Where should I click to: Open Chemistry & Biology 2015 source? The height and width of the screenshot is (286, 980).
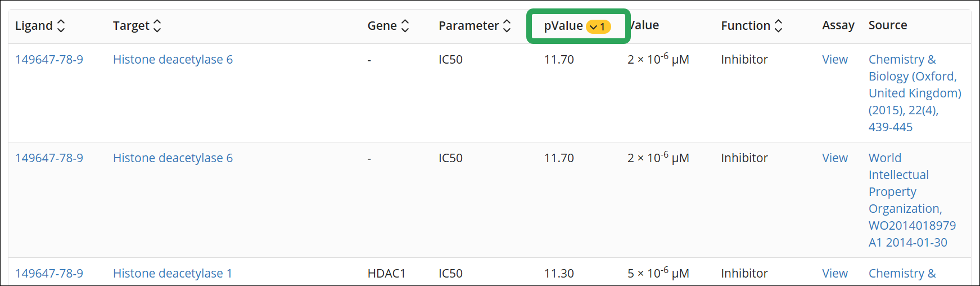click(x=914, y=93)
